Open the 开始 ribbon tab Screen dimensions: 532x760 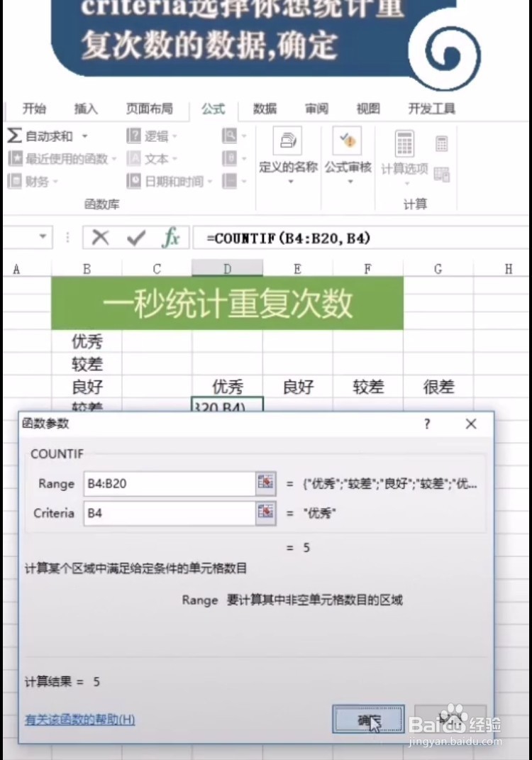point(34,109)
